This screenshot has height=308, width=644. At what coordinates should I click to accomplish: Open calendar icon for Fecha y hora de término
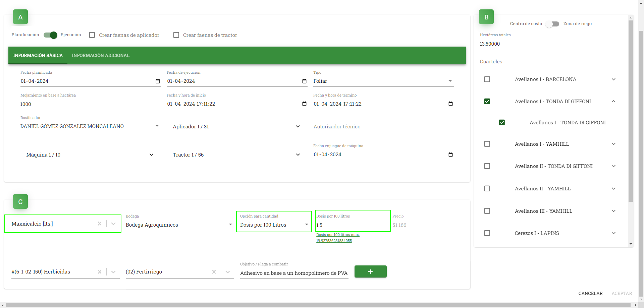pyautogui.click(x=450, y=104)
